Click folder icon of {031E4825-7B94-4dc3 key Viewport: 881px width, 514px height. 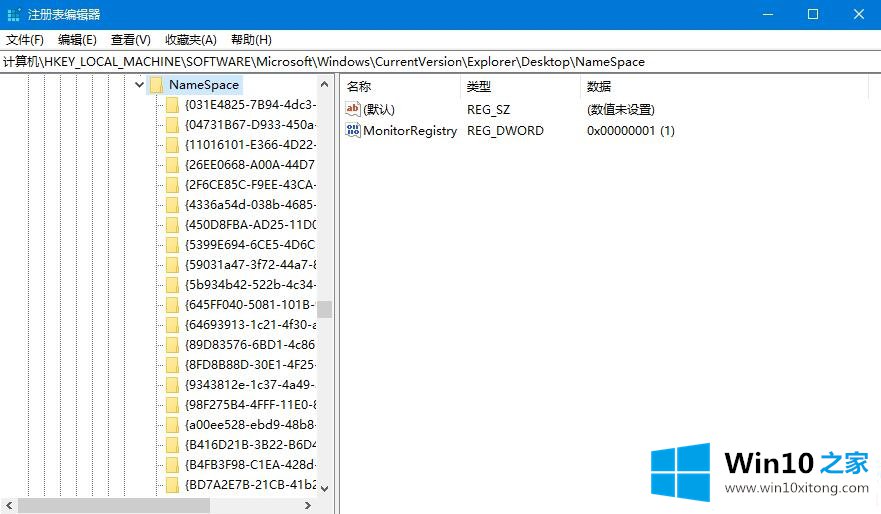pyautogui.click(x=172, y=105)
